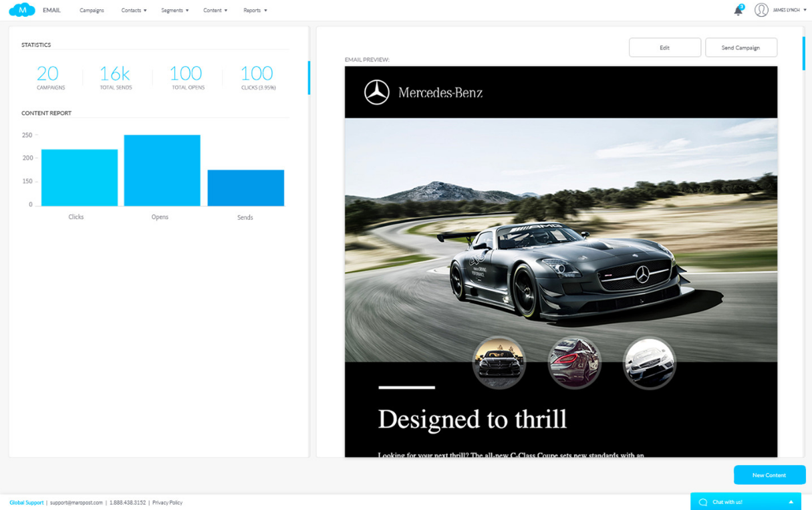This screenshot has height=510, width=812.
Task: Click the user profile avatar icon
Action: [x=761, y=10]
